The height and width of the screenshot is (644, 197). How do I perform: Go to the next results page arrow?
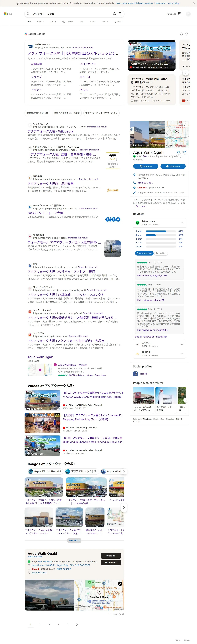tap(77, 624)
